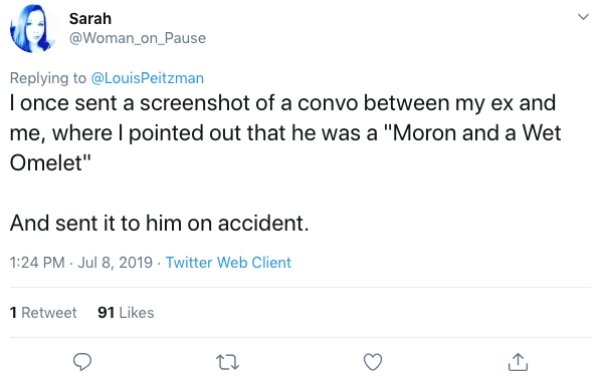This screenshot has width=600, height=383.
Task: Click the 1:24 PM timestamp
Action: 37,262
